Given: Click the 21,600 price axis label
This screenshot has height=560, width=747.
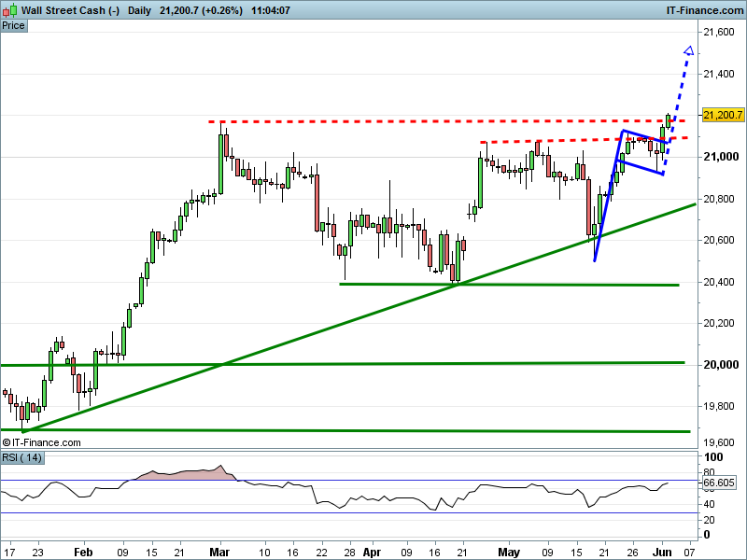Looking at the screenshot, I should coord(719,32).
